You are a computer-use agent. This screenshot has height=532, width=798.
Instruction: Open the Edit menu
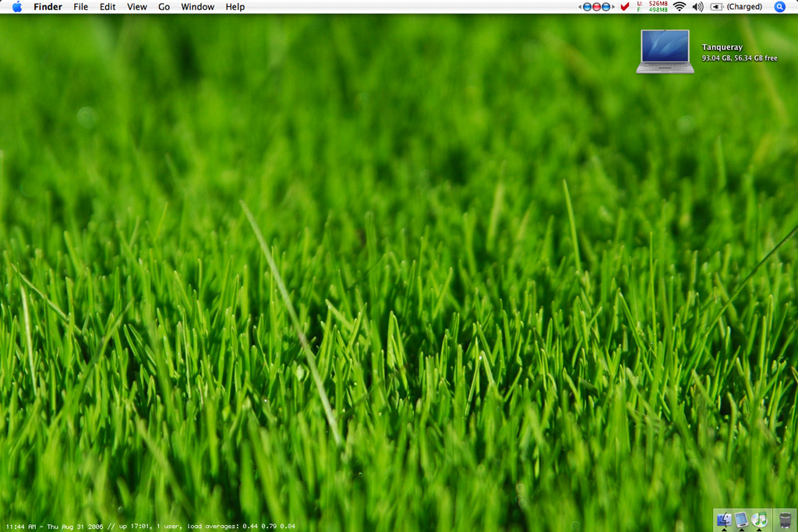108,6
